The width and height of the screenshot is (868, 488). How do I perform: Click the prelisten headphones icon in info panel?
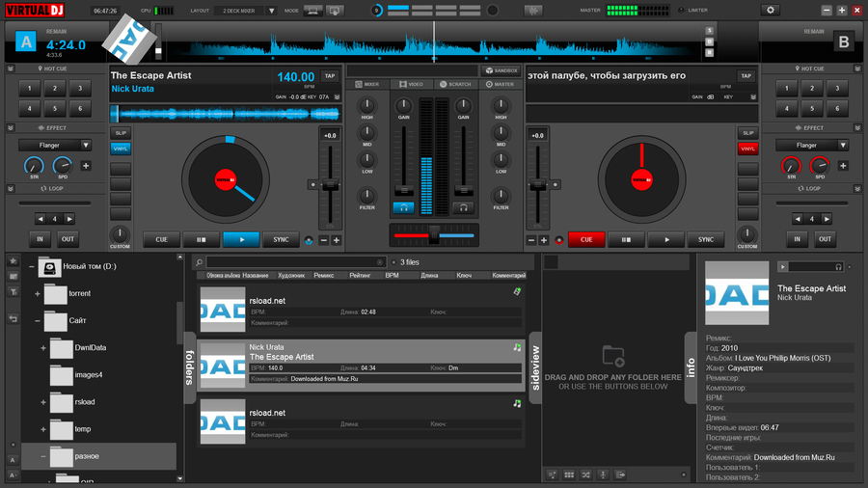point(839,267)
